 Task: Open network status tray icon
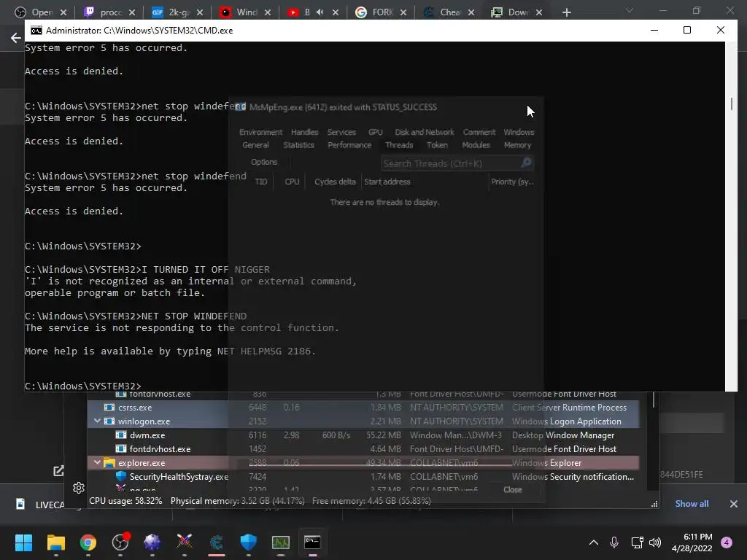[637, 542]
